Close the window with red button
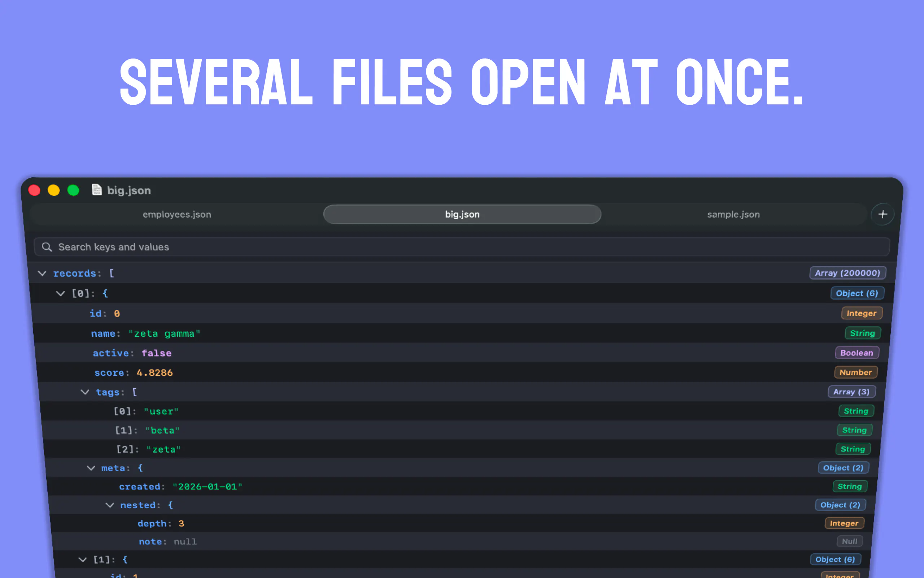The image size is (924, 578). pos(34,190)
